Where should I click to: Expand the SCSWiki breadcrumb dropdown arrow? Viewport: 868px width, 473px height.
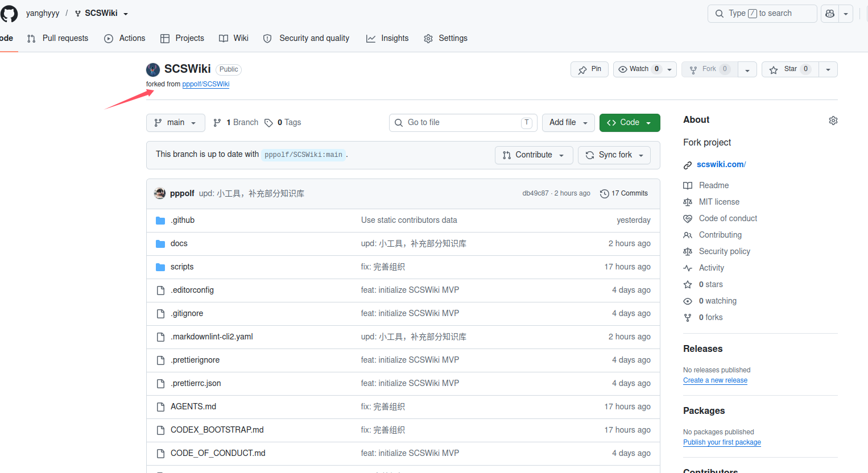pyautogui.click(x=126, y=14)
